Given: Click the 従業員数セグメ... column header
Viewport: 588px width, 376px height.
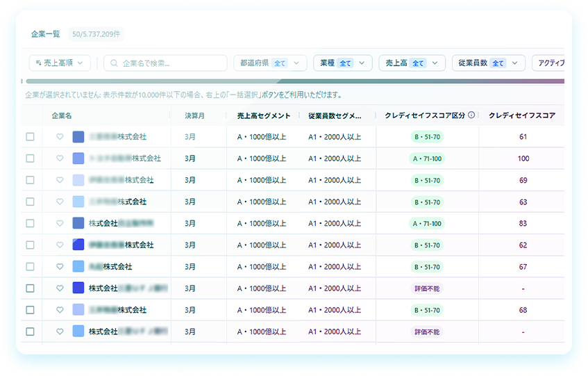Looking at the screenshot, I should [x=335, y=115].
